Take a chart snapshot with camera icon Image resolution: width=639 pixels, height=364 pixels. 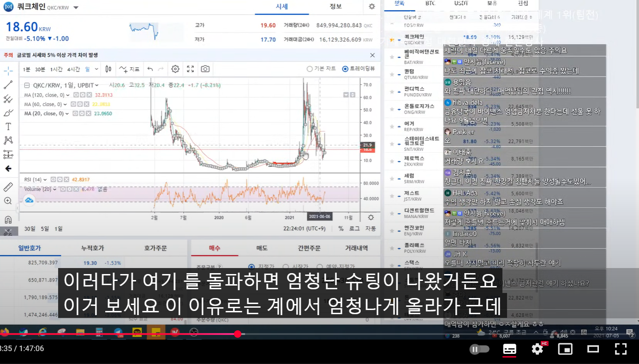(205, 69)
